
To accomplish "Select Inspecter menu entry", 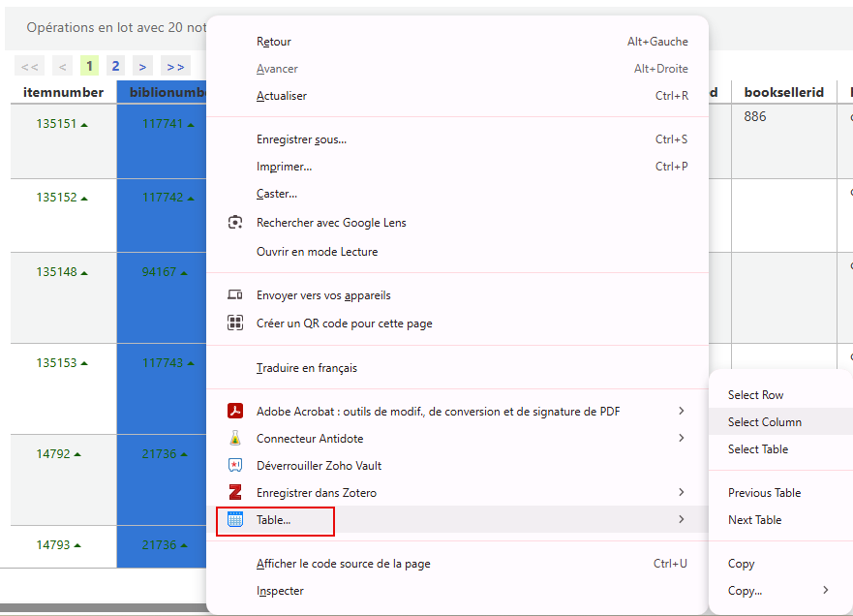I will pos(457,591).
